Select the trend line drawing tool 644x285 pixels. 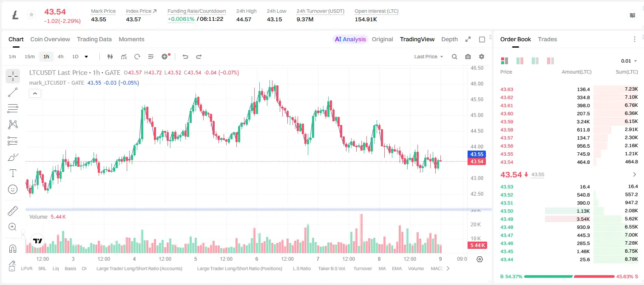tap(13, 92)
